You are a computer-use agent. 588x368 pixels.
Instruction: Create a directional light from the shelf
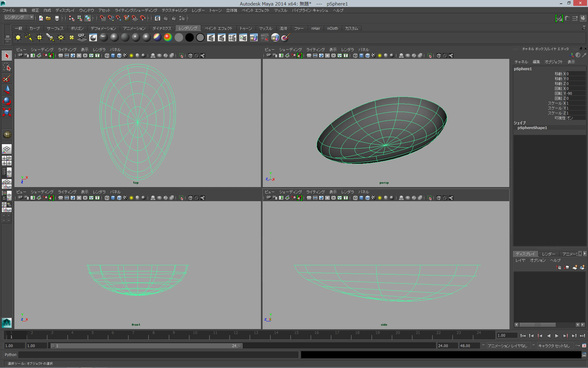point(29,37)
